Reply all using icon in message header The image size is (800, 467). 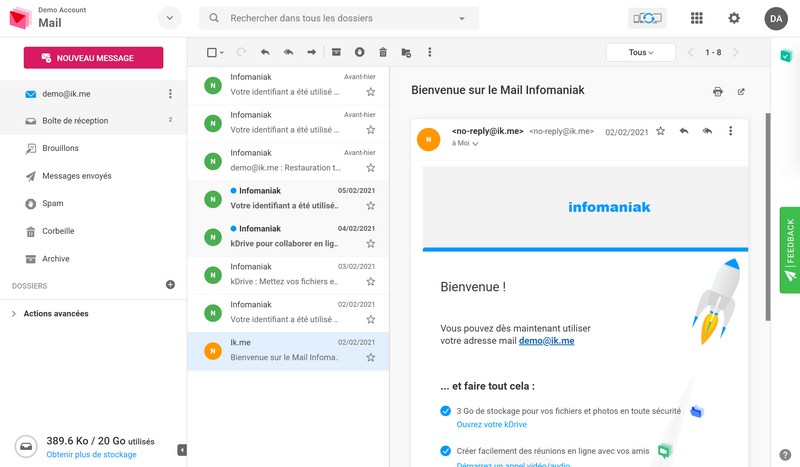(x=707, y=131)
